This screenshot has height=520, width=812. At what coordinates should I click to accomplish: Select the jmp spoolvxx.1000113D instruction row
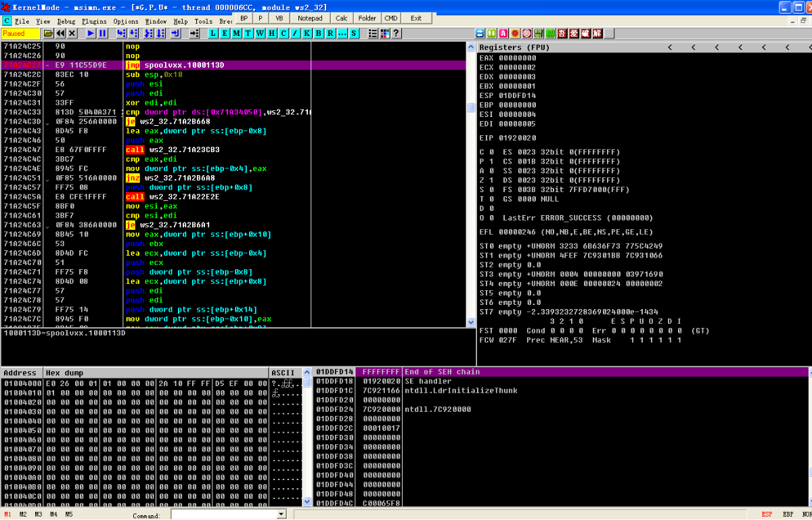(x=233, y=65)
